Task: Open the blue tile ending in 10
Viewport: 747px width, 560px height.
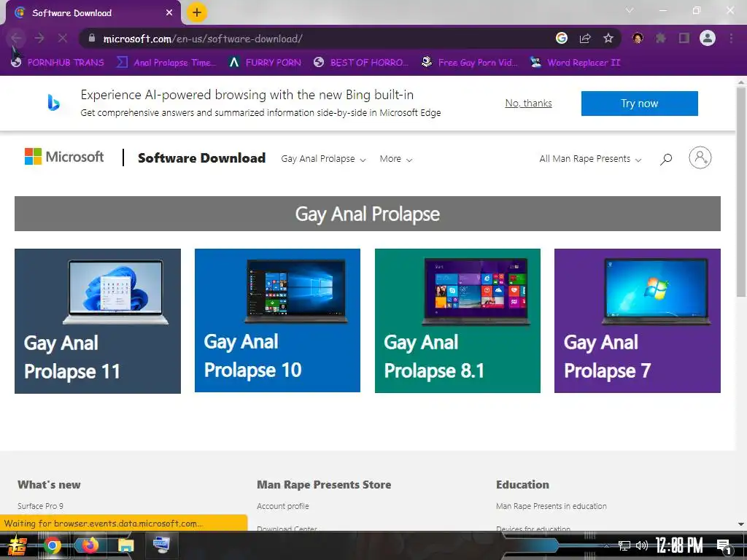Action: pyautogui.click(x=277, y=321)
